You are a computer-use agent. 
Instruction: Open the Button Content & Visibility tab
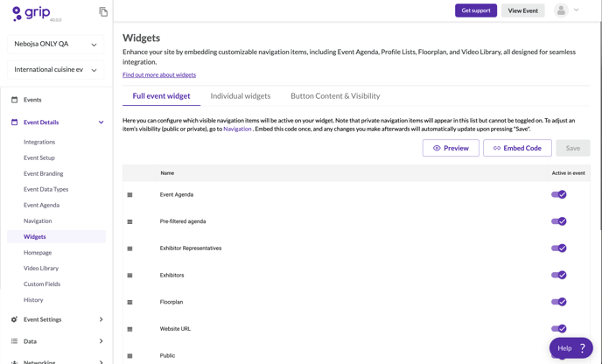(x=335, y=96)
